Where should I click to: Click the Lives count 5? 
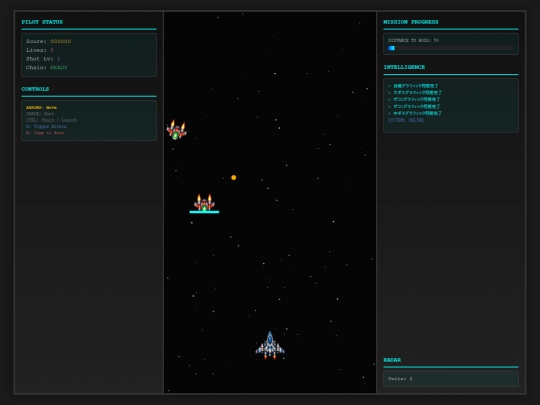(x=52, y=50)
